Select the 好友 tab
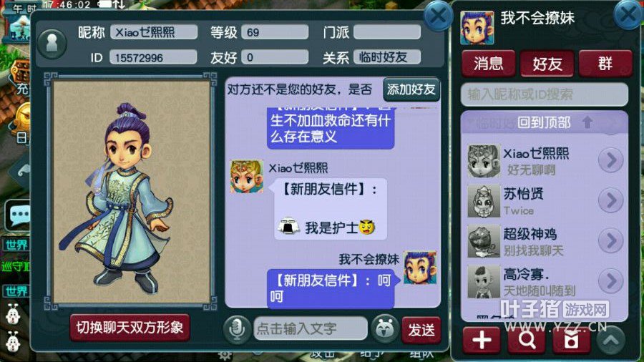The image size is (644, 362). click(547, 64)
